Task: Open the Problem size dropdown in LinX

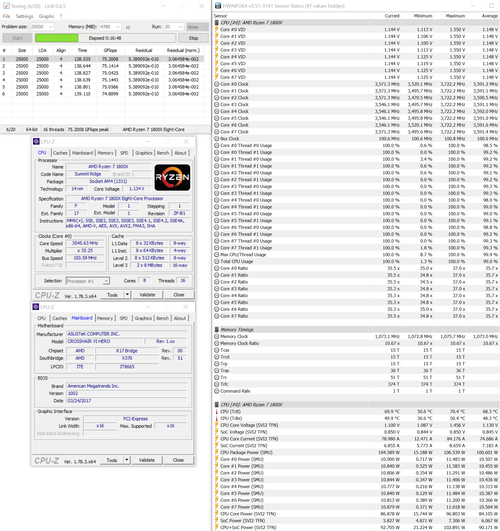Action: pyautogui.click(x=51, y=27)
